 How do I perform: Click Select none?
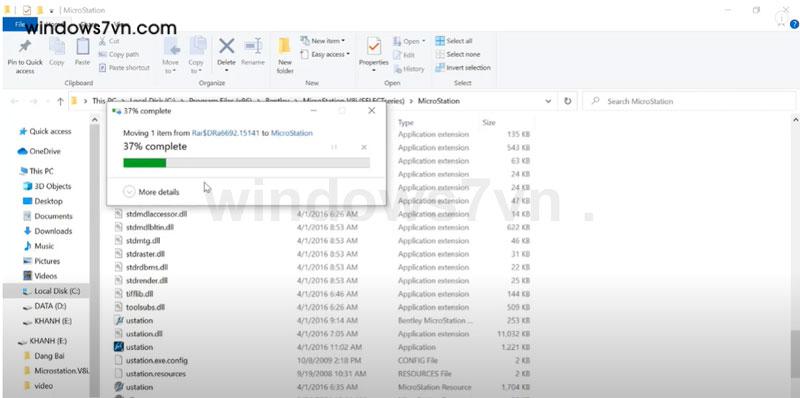(x=458, y=54)
